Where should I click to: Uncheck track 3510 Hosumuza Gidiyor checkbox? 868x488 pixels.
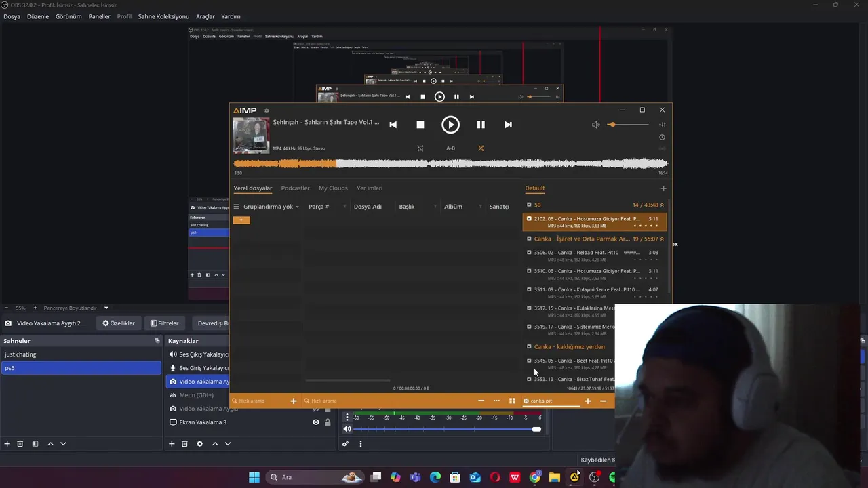529,271
